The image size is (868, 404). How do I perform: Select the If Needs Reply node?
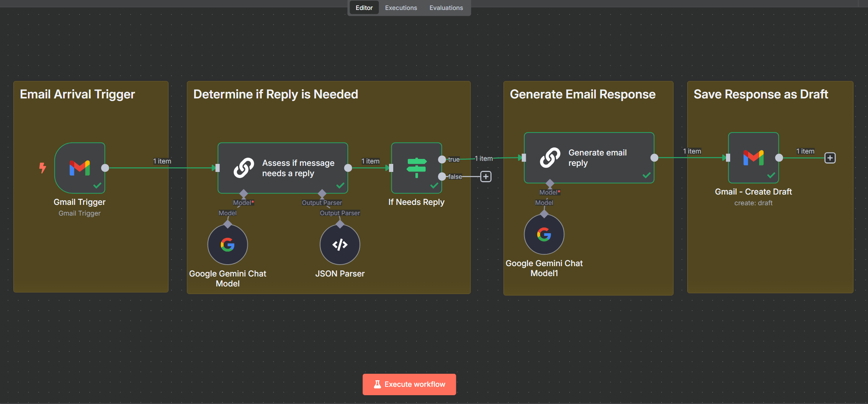(x=416, y=168)
